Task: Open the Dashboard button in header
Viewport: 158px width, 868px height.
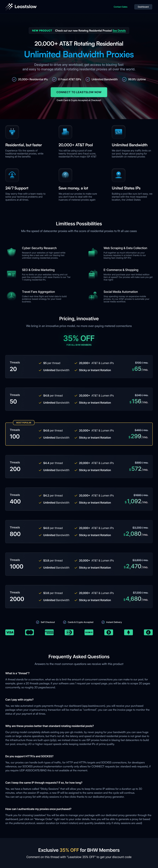Action: (x=143, y=7)
